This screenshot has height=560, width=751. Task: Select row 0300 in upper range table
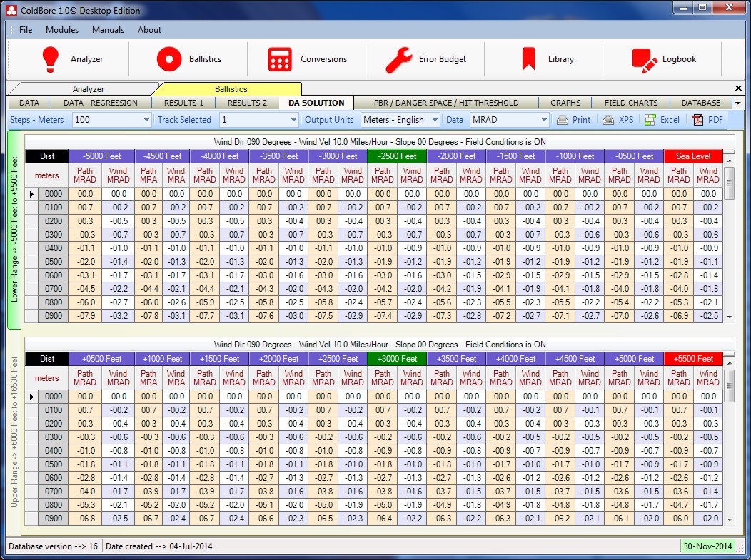373,437
